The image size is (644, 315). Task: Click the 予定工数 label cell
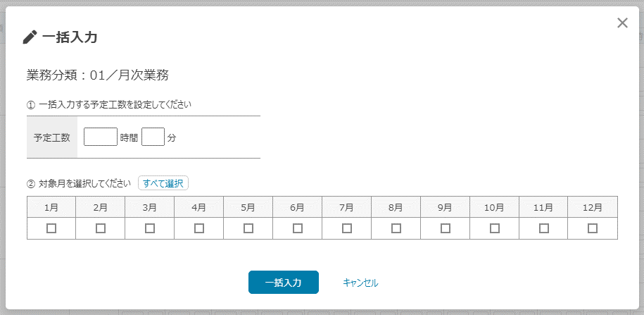[x=52, y=137]
